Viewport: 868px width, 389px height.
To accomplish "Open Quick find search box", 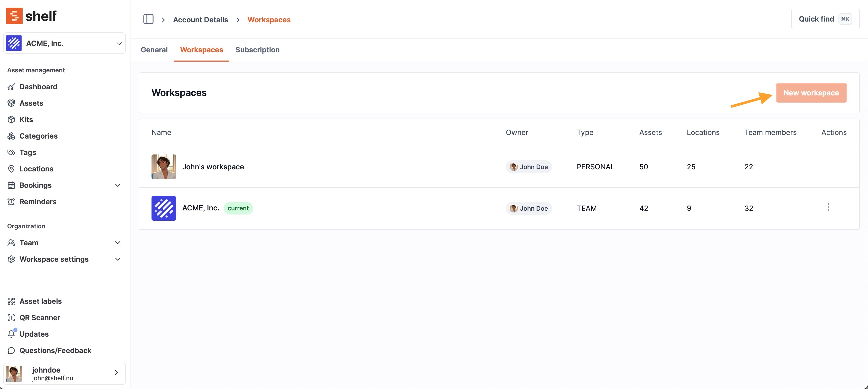I will pos(825,19).
